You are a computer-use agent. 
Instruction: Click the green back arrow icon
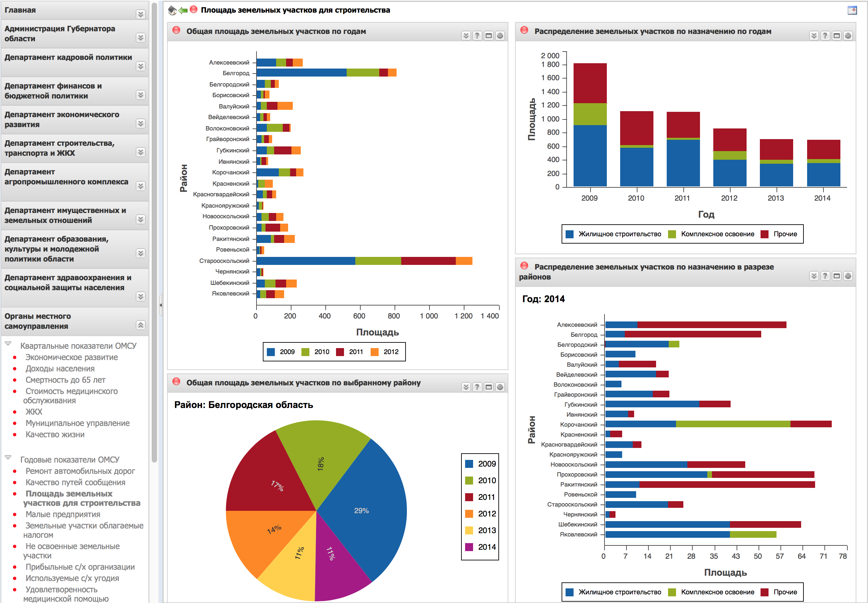[x=183, y=10]
